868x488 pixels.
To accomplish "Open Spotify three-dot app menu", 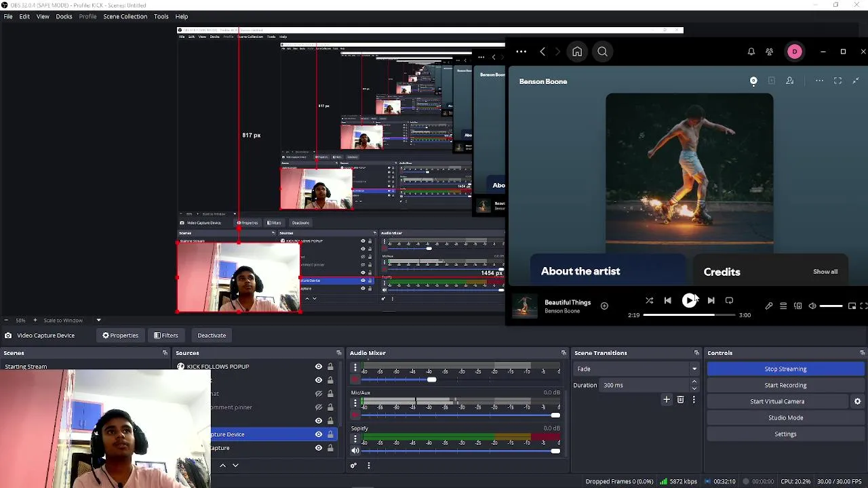I will 521,52.
